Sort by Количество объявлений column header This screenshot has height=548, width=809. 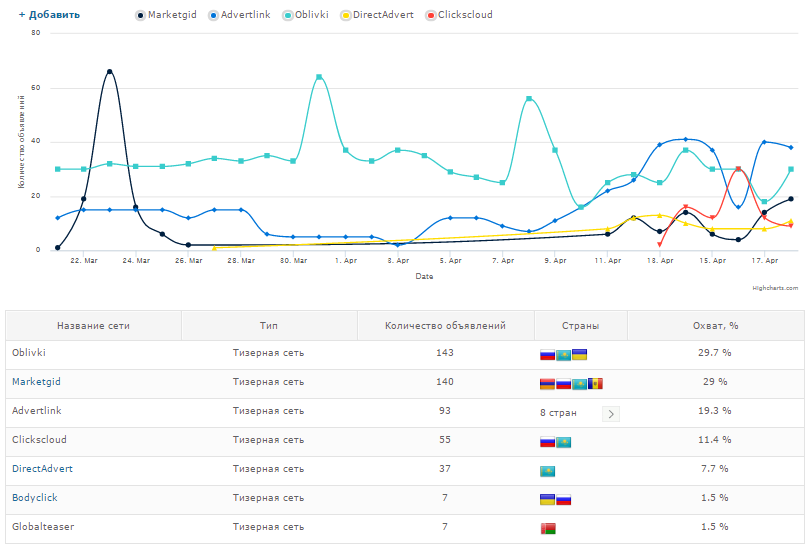[445, 326]
